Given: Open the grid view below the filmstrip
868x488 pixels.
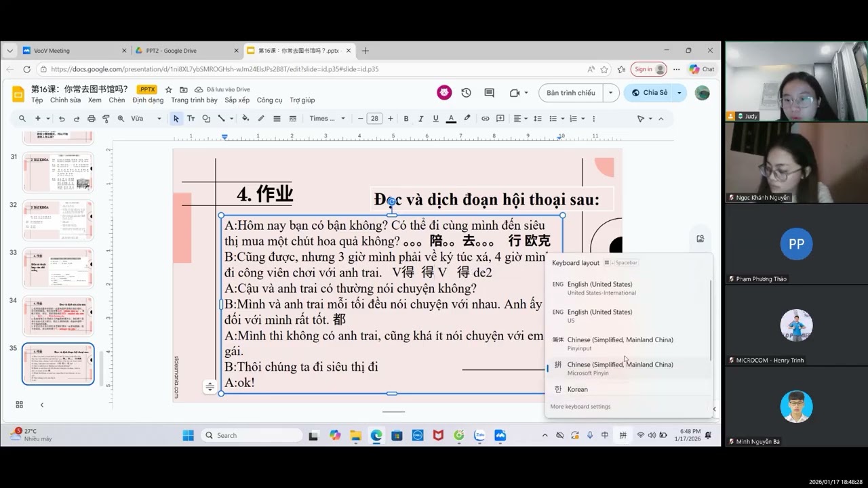Looking at the screenshot, I should tap(19, 405).
